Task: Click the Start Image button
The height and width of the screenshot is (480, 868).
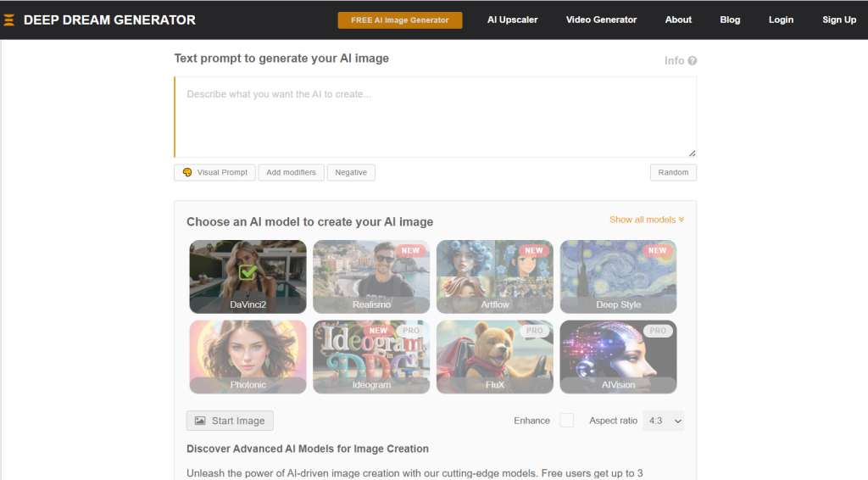Action: tap(230, 421)
